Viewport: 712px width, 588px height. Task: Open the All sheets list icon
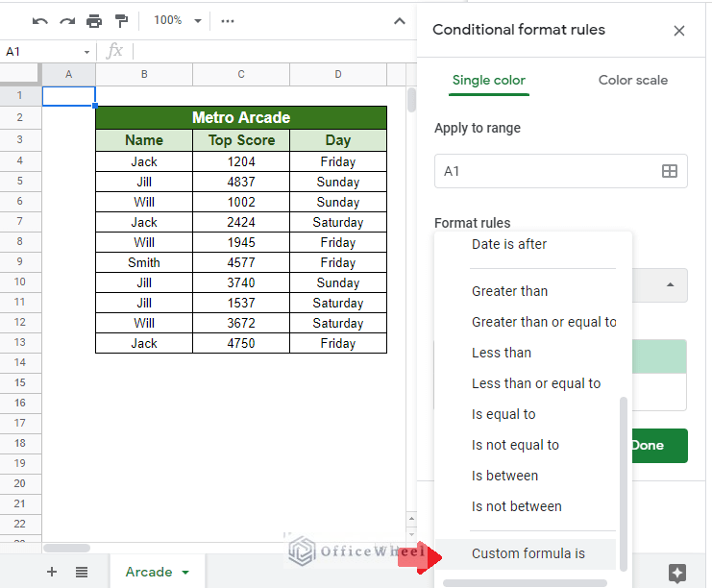click(82, 572)
